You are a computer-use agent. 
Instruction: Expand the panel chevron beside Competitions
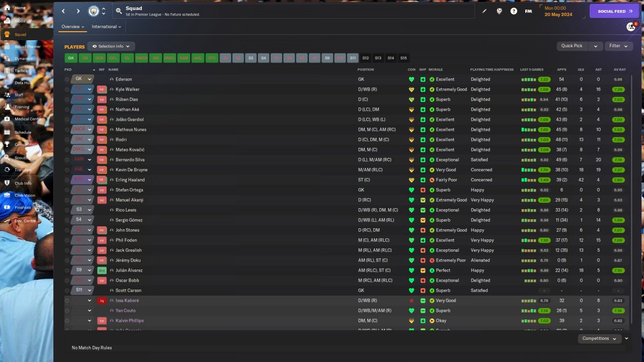click(626, 338)
